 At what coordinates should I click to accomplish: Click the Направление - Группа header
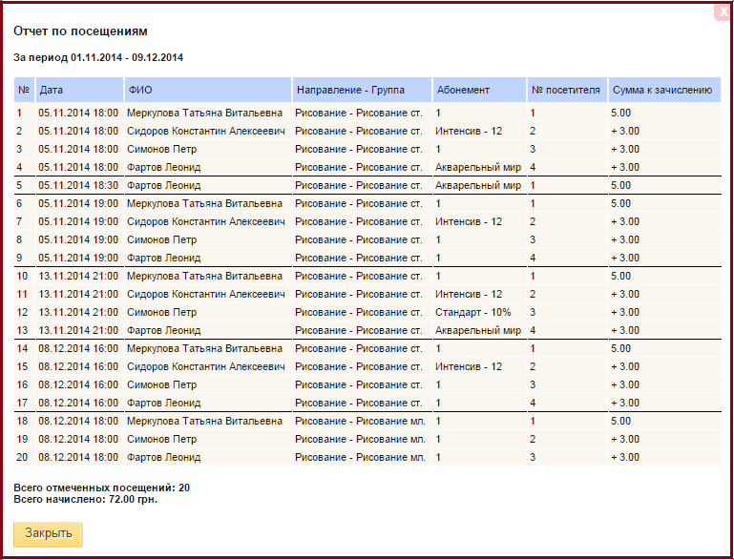[x=363, y=90]
